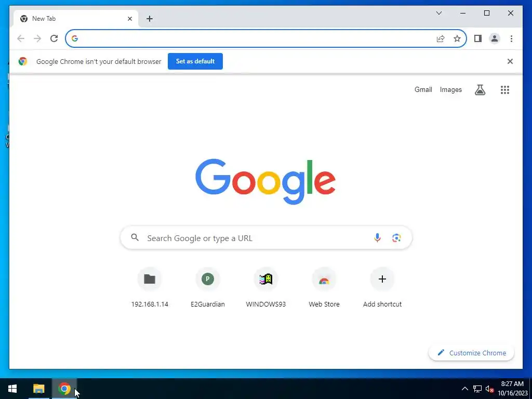Show hidden system tray icons
The width and height of the screenshot is (532, 399).
(x=465, y=389)
